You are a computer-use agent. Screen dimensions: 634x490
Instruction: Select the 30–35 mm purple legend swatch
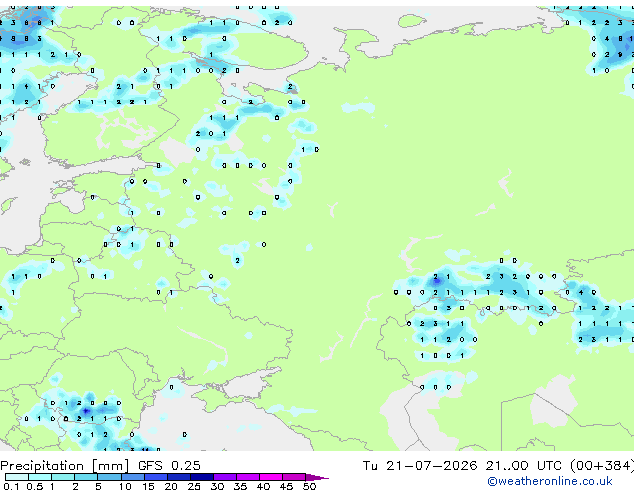(225, 477)
